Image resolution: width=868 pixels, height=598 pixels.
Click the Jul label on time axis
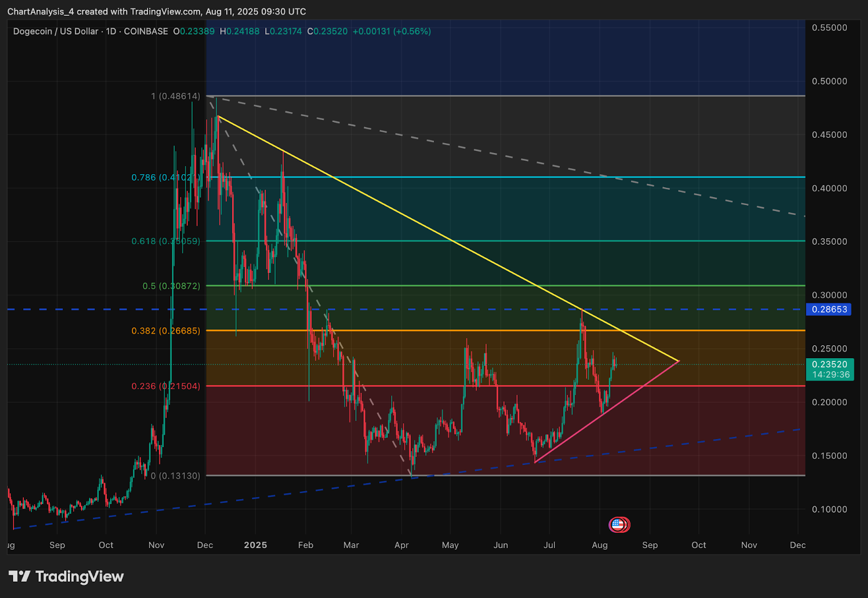coord(550,545)
